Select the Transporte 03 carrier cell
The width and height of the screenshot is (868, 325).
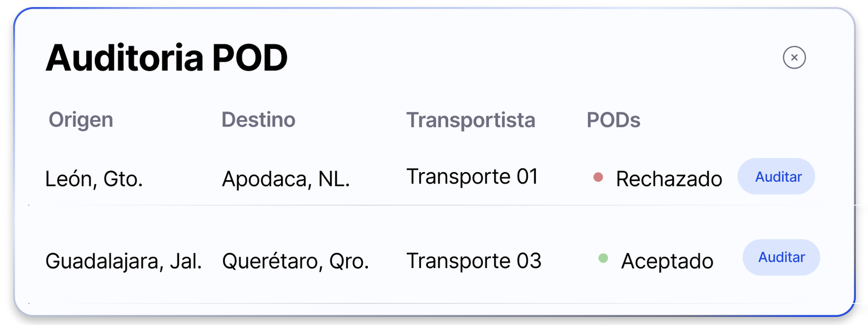click(474, 261)
